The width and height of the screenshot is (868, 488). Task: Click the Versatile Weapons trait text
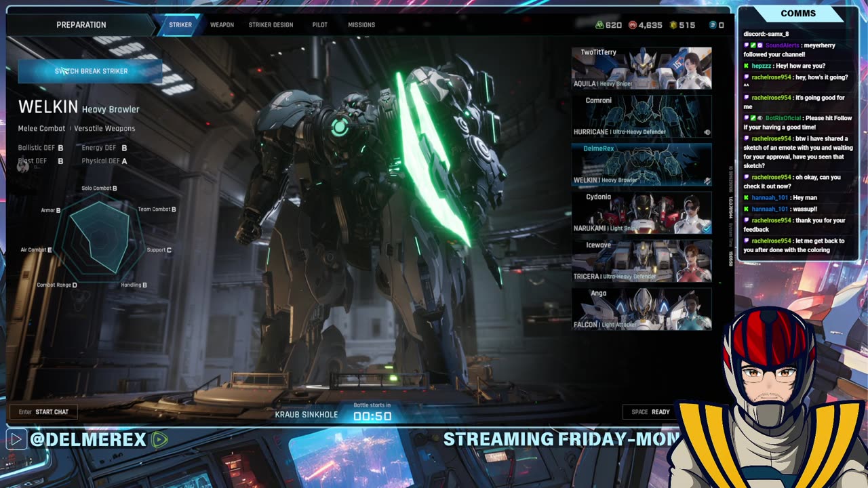[104, 129]
